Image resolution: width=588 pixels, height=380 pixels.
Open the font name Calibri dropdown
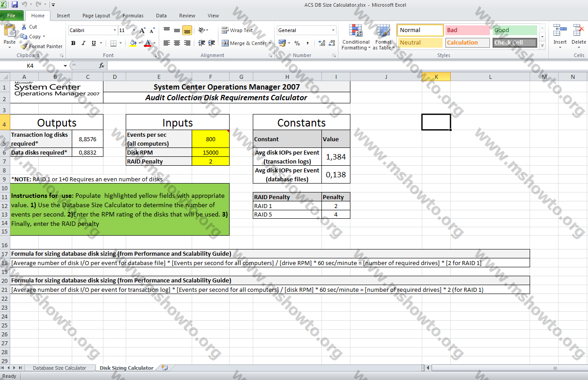(x=114, y=30)
